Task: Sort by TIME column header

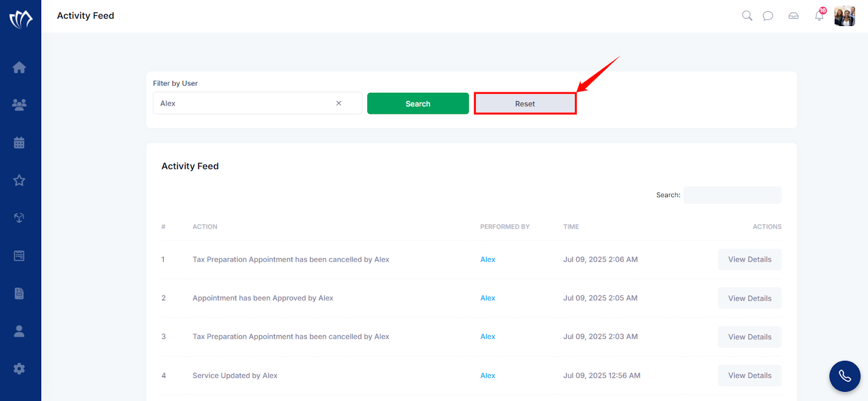Action: tap(571, 227)
